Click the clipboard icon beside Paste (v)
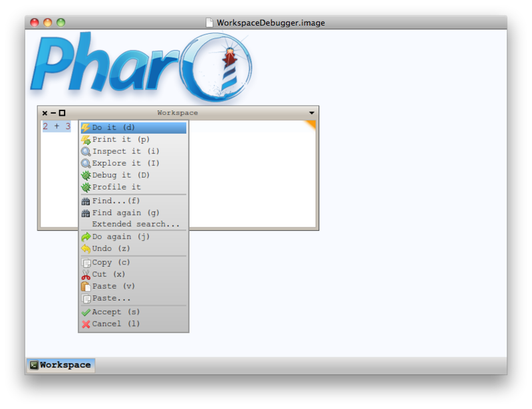 click(86, 287)
